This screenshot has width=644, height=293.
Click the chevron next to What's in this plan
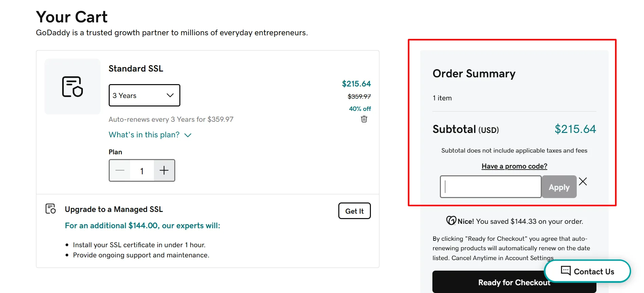[188, 135]
